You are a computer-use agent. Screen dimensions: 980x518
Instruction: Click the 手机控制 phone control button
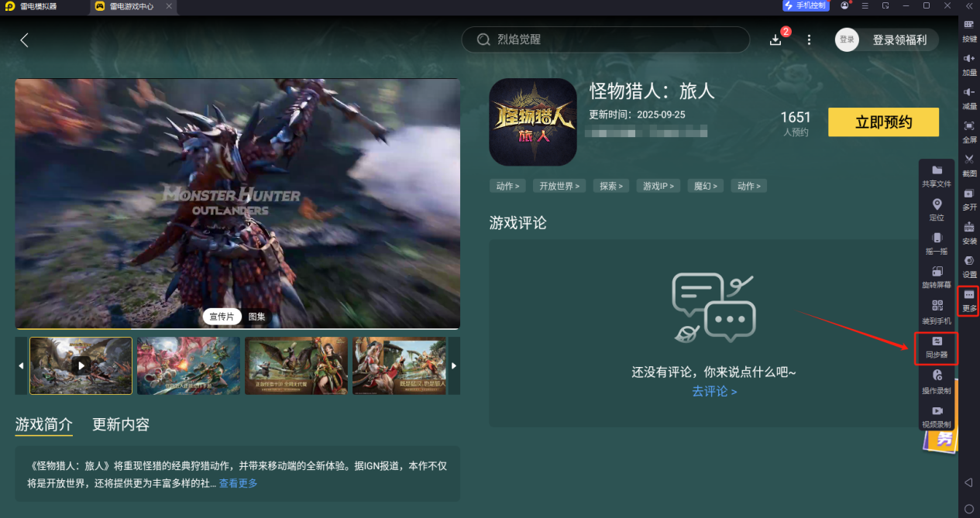[x=806, y=5]
